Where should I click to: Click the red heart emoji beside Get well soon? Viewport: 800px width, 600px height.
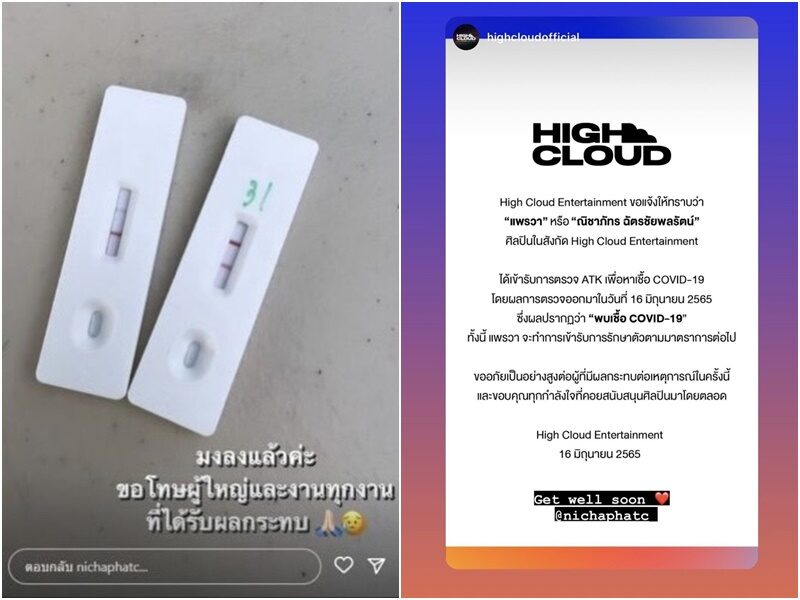(661, 498)
